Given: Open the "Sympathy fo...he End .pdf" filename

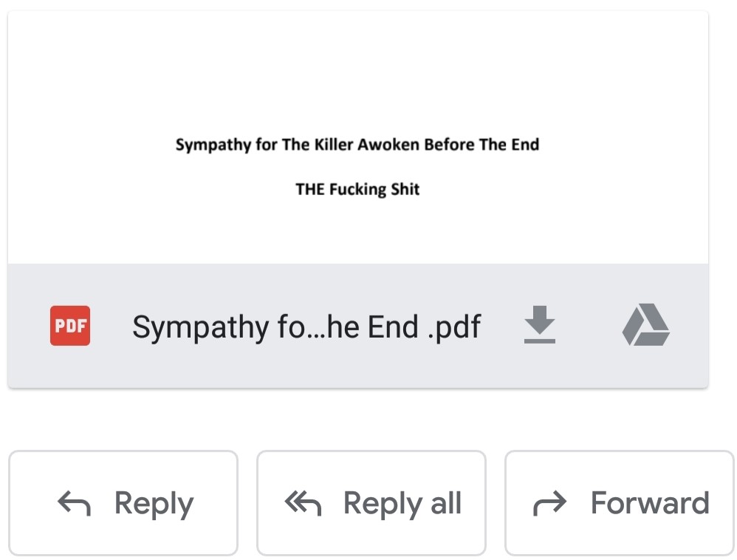Looking at the screenshot, I should 306,326.
